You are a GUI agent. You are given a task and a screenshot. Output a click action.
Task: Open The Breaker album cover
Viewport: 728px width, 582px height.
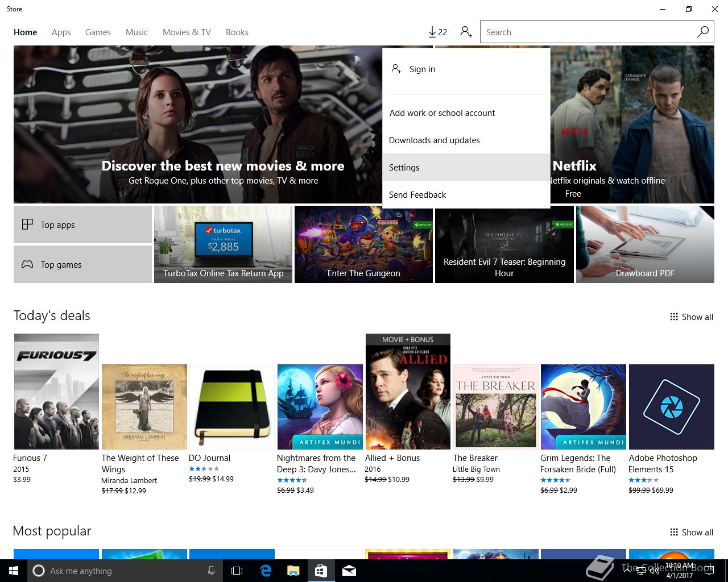[496, 407]
